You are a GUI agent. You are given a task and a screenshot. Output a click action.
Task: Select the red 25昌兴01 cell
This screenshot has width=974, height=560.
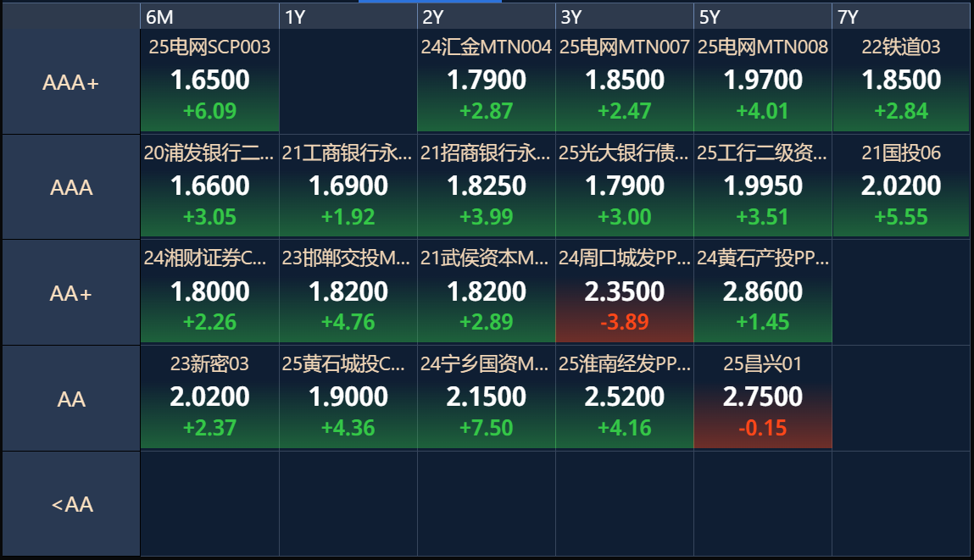(x=763, y=397)
